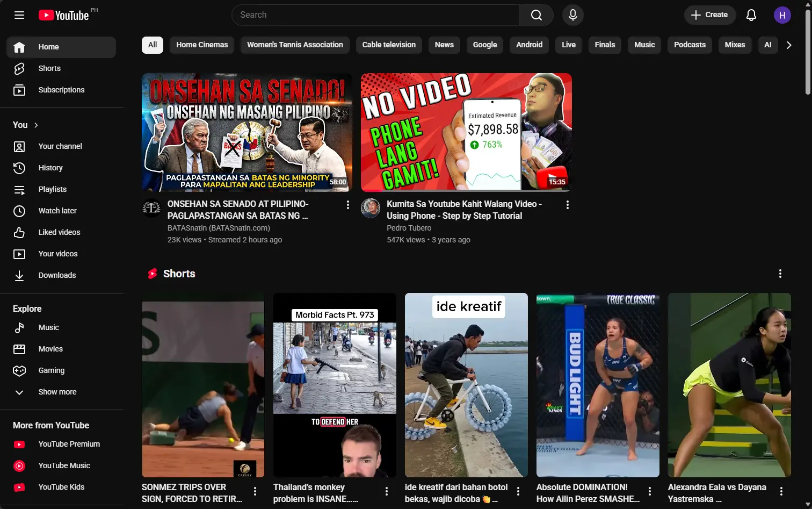This screenshot has width=812, height=509.
Task: Select the Android chip
Action: pos(530,45)
